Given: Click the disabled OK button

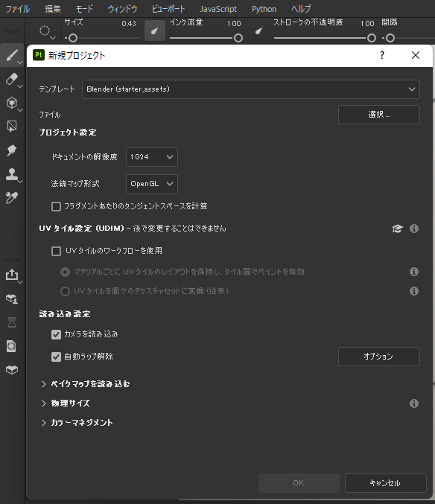Looking at the screenshot, I should point(299,483).
